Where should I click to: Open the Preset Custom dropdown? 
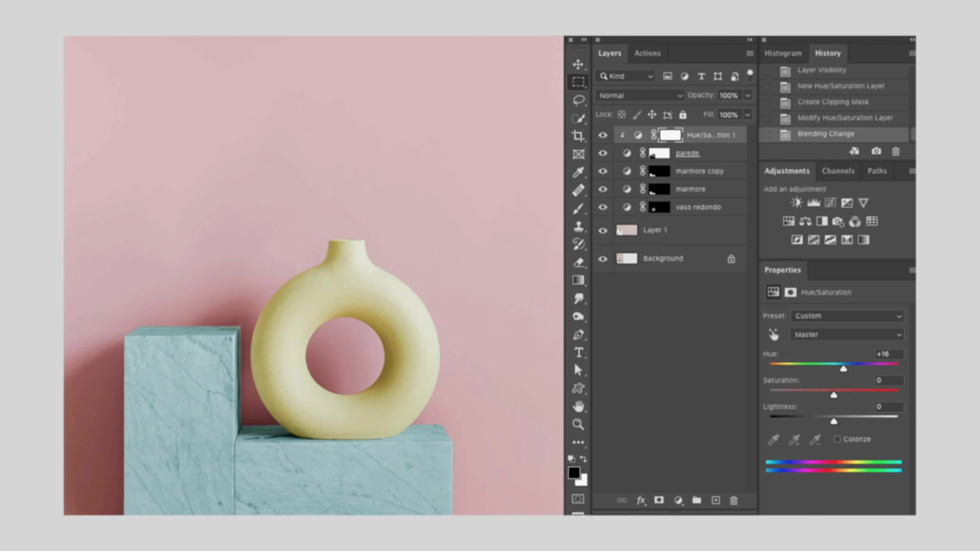[847, 316]
